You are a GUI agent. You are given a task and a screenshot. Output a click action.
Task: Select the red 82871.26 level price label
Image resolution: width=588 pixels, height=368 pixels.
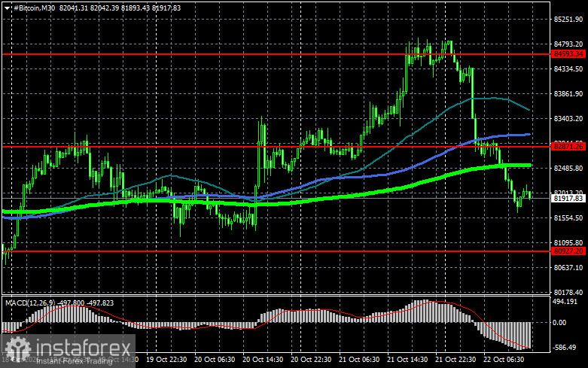pos(568,147)
